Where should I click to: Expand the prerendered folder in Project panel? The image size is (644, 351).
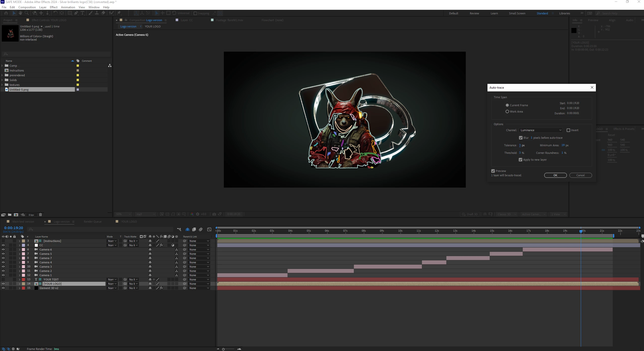2,75
